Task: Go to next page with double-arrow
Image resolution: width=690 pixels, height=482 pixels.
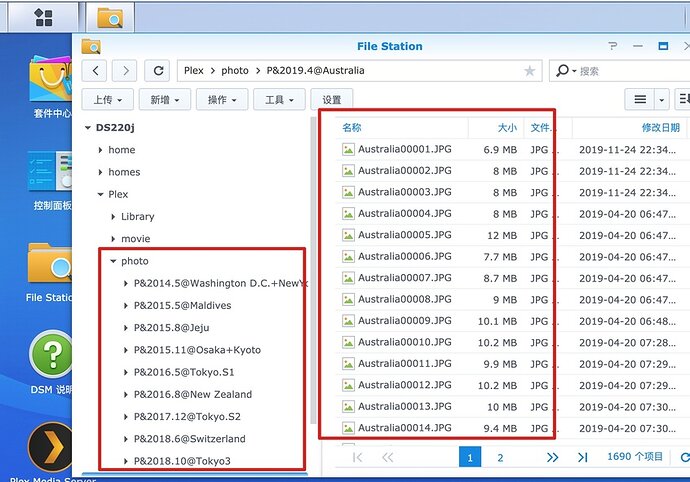Action: coord(552,458)
